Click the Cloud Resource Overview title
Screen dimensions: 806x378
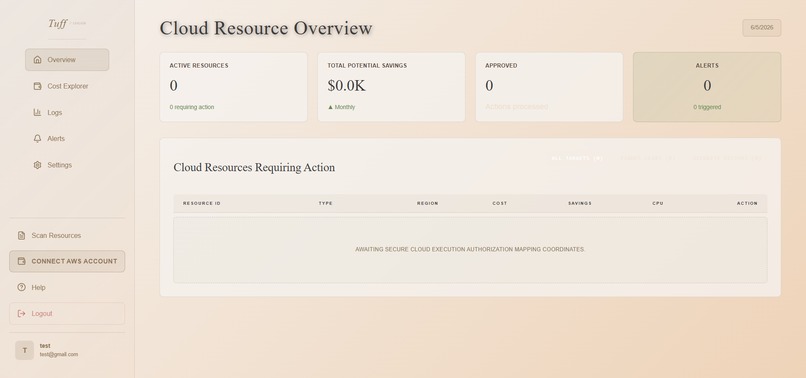(x=266, y=28)
